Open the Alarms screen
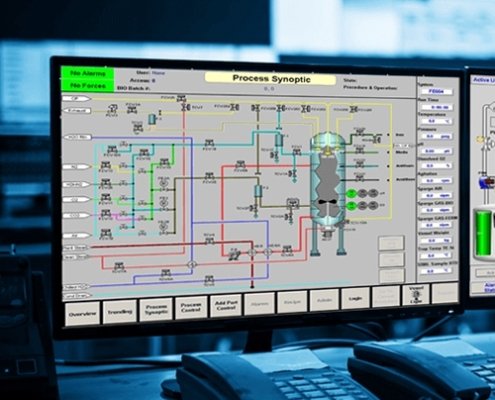The height and width of the screenshot is (400, 495). 260,304
